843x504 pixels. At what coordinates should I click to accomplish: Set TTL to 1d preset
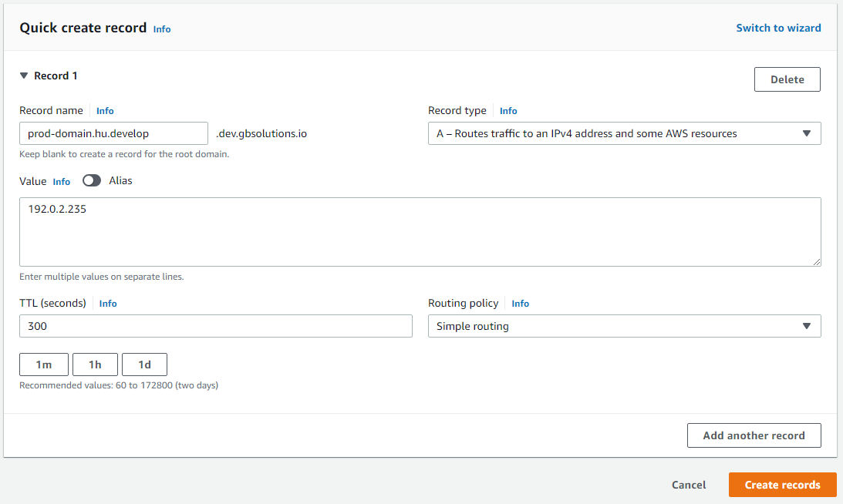pos(144,365)
